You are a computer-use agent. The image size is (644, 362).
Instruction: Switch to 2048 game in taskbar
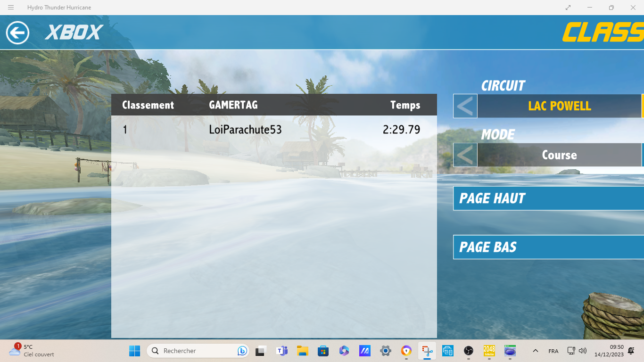(x=489, y=351)
